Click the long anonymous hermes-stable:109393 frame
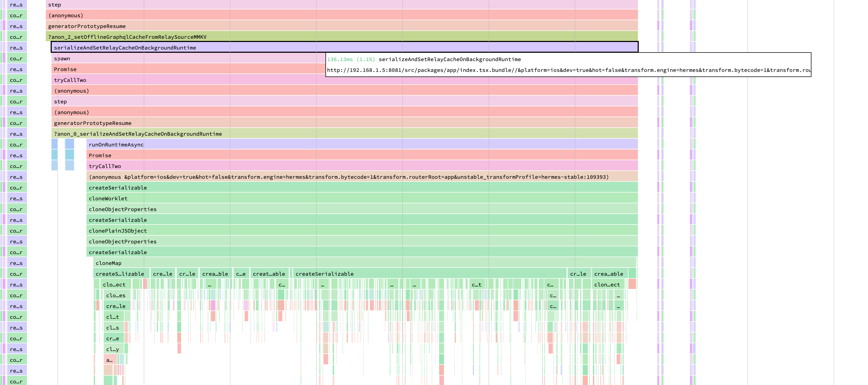 tap(362, 177)
